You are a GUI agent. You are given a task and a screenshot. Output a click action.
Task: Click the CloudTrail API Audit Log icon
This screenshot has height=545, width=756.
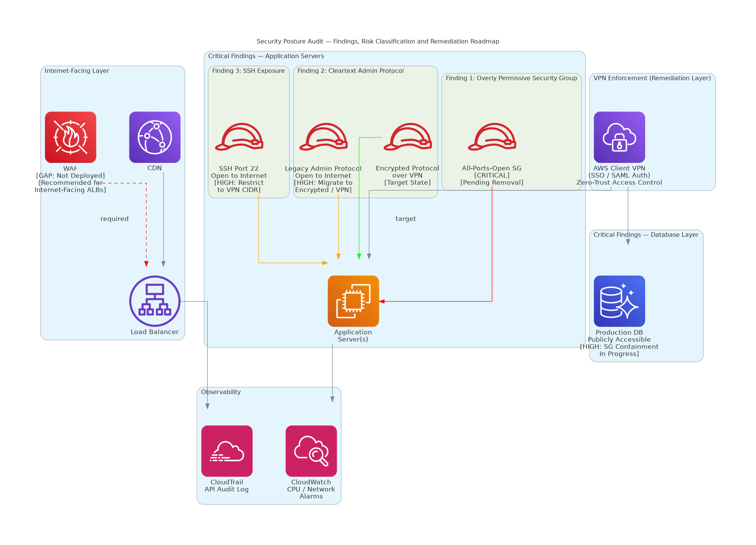[x=227, y=451]
